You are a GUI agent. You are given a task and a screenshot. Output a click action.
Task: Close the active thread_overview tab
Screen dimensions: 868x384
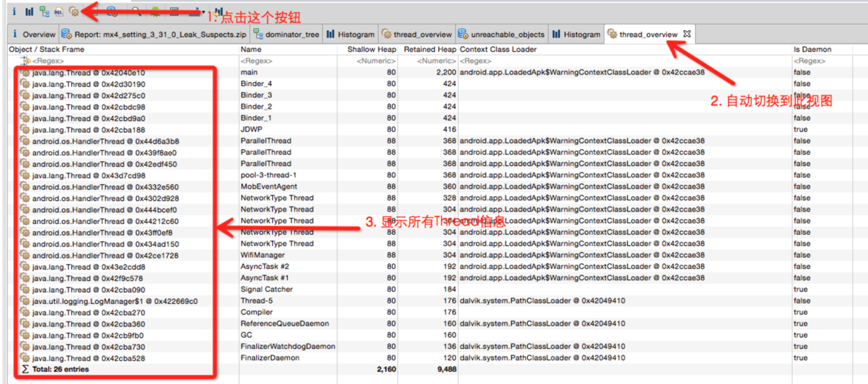point(687,34)
